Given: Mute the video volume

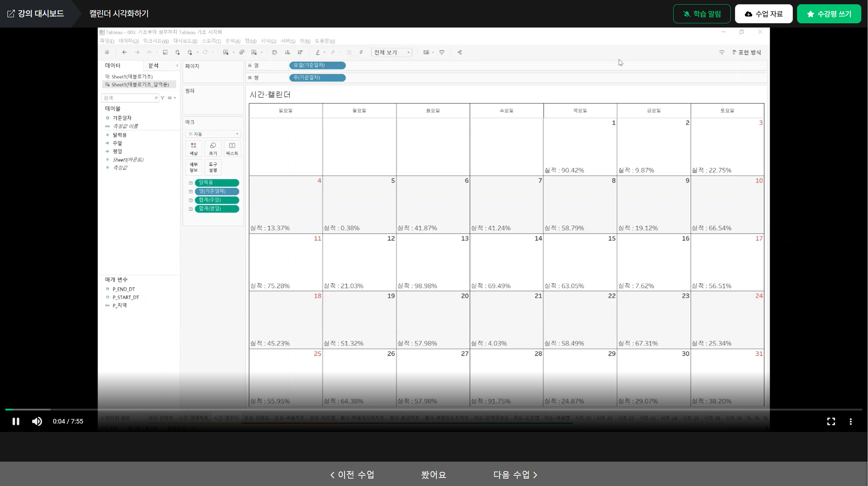Looking at the screenshot, I should click(x=37, y=421).
